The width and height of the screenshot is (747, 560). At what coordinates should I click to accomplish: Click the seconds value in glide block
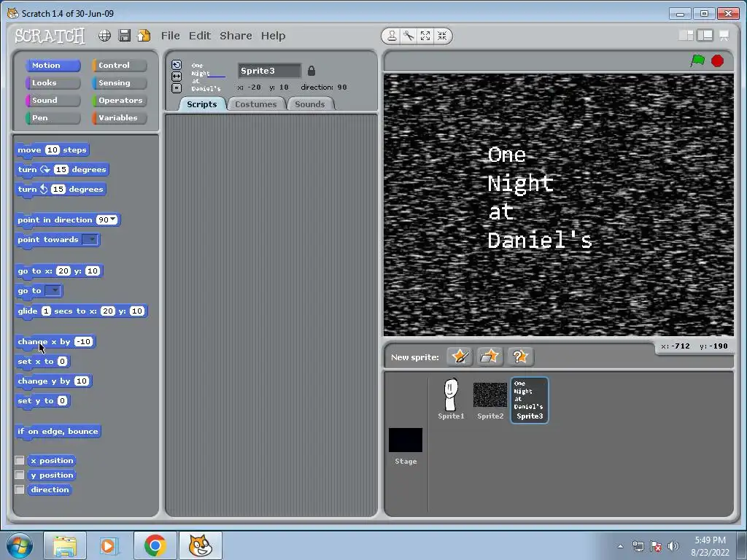[46, 311]
